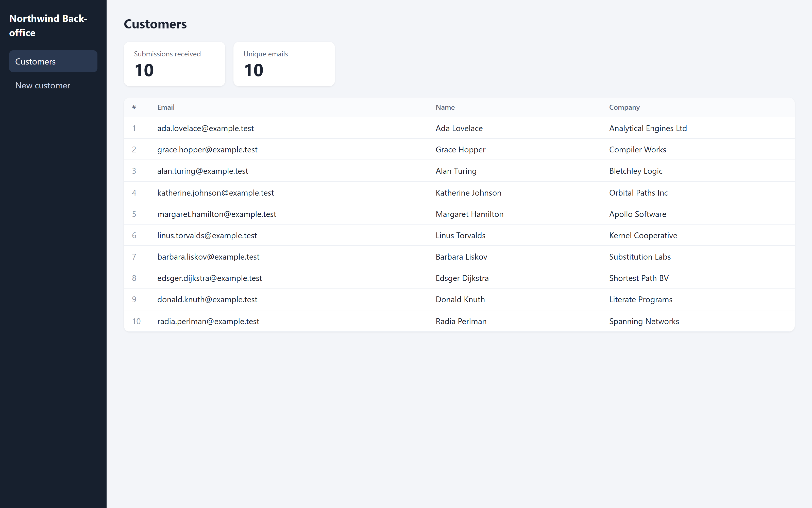Click the name Edsger Dijkstra

pos(462,278)
